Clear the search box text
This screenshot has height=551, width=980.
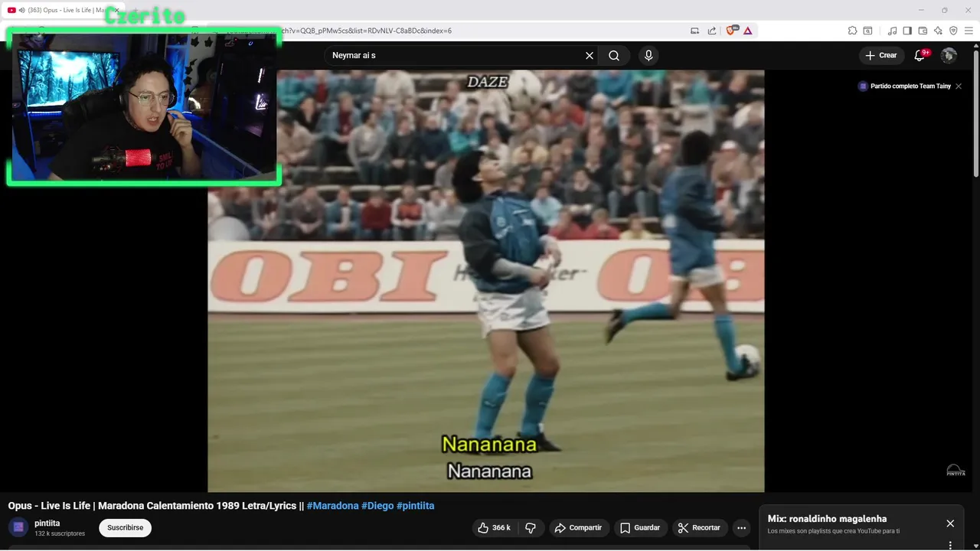pos(590,56)
